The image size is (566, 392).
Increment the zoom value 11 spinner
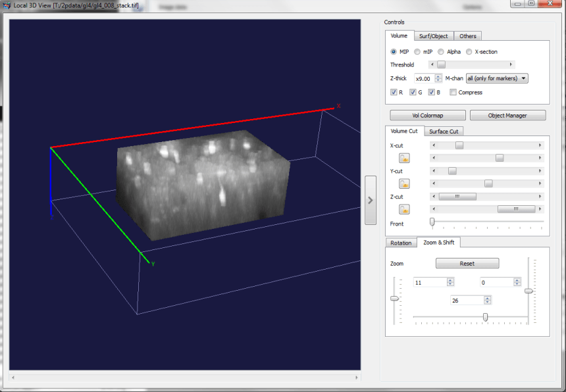tap(450, 280)
